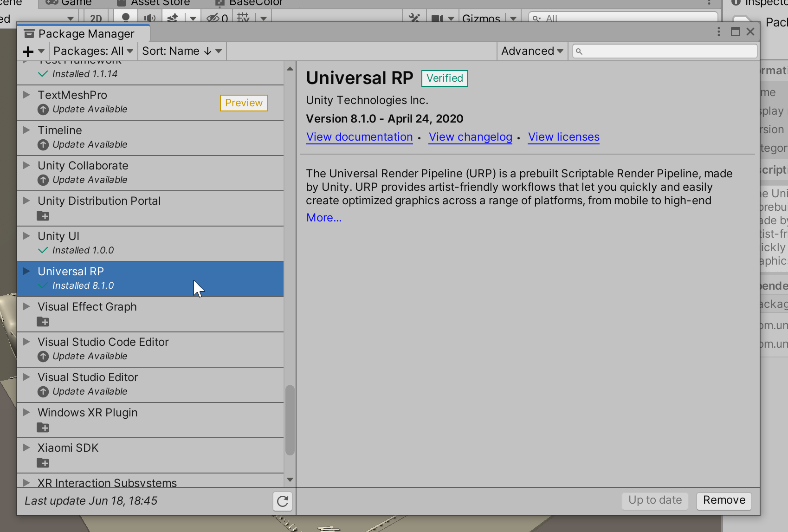The height and width of the screenshot is (532, 788).
Task: Toggle the scene grid icon
Action: 243,18
